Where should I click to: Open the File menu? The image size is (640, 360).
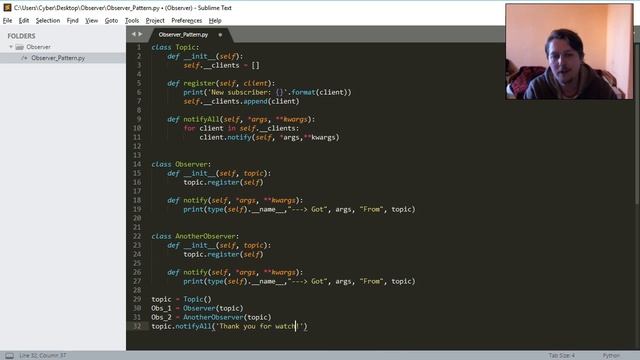[x=7, y=20]
